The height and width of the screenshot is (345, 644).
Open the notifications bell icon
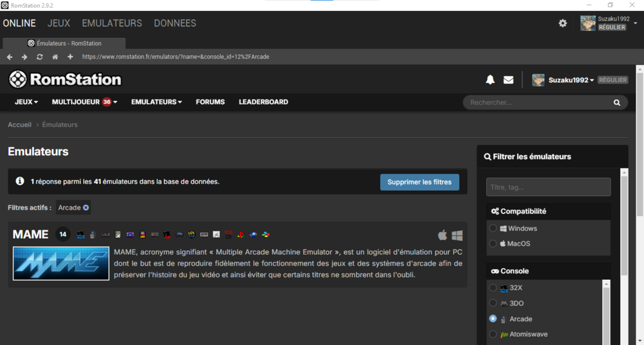[x=490, y=80]
